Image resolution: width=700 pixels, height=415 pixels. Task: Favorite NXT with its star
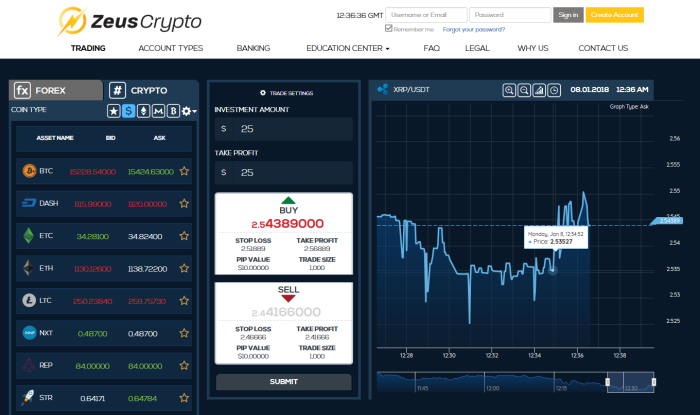pos(184,333)
